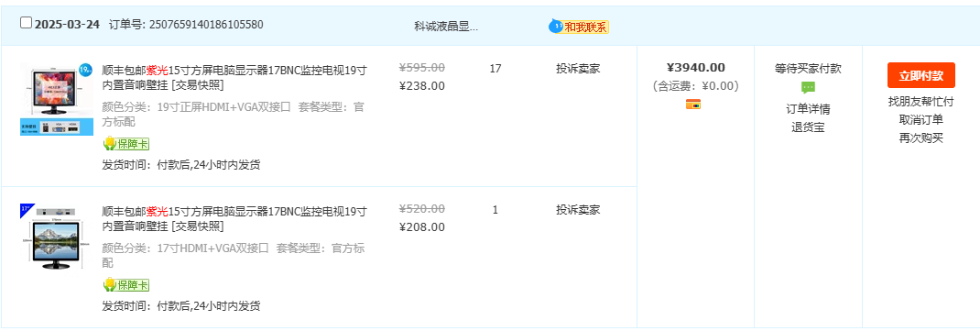Open the shop name 科诚液晶显...

(x=446, y=27)
